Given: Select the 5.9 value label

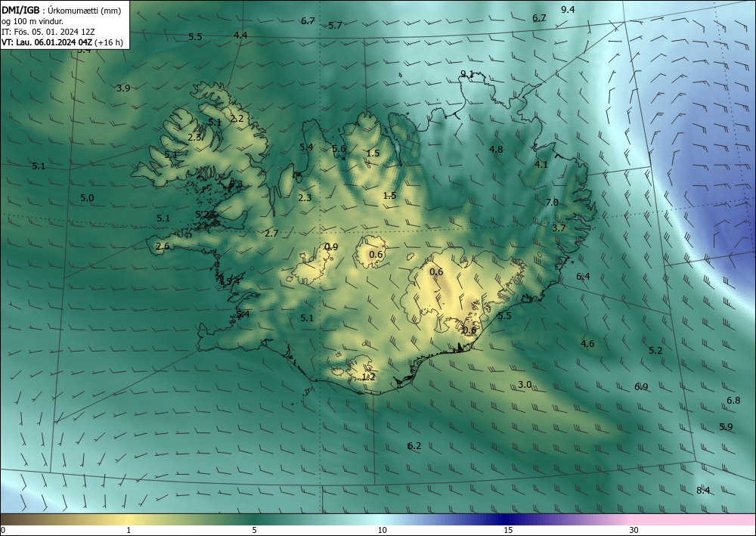Looking at the screenshot, I should [726, 426].
